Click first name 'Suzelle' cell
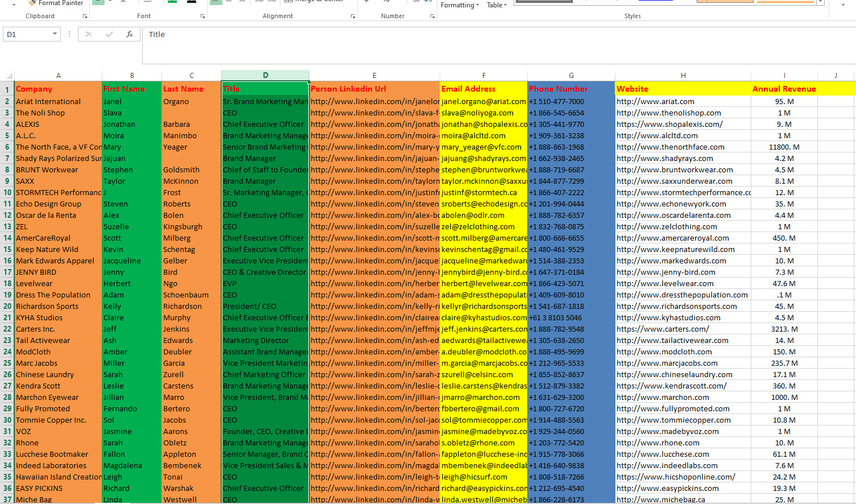This screenshot has height=504, width=856. pyautogui.click(x=132, y=226)
